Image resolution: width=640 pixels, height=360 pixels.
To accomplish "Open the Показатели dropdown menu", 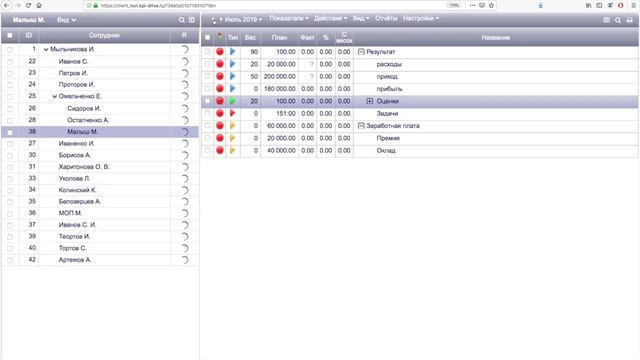I will click(289, 18).
